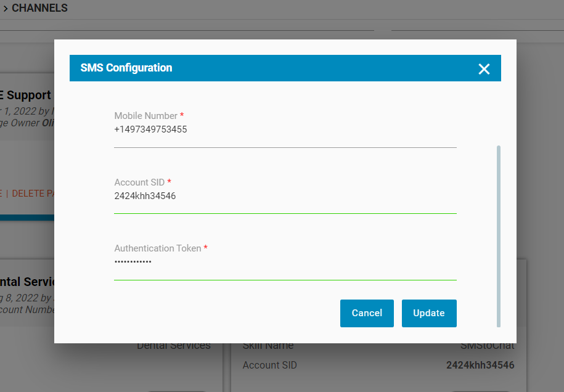Click the Authentication Token label

pyautogui.click(x=157, y=248)
